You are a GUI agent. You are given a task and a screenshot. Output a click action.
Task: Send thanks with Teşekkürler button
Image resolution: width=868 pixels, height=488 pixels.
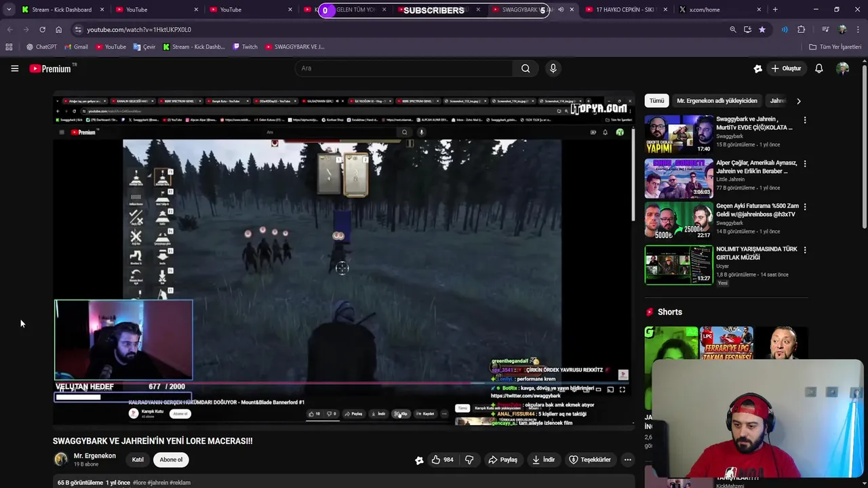tap(590, 460)
